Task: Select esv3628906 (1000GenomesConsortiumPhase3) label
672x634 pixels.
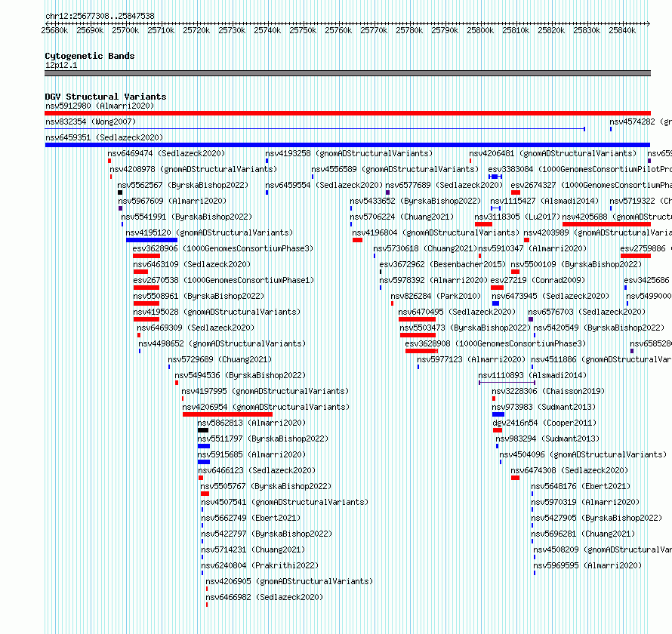Action: tap(223, 248)
